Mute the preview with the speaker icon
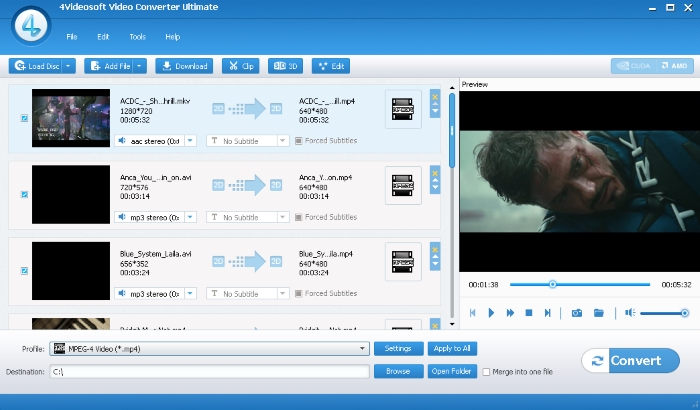The height and width of the screenshot is (410, 700). point(630,313)
